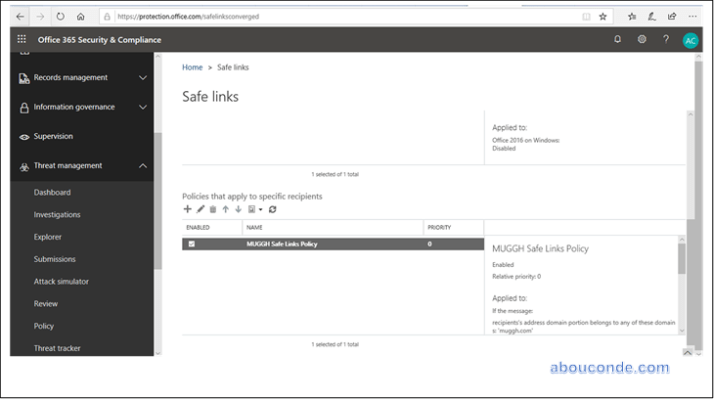Click the sidebar vertical scrollbar

(157, 200)
